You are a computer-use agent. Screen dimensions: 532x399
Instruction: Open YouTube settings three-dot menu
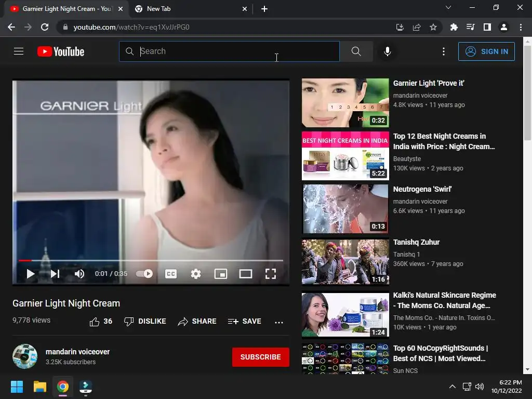coord(444,51)
